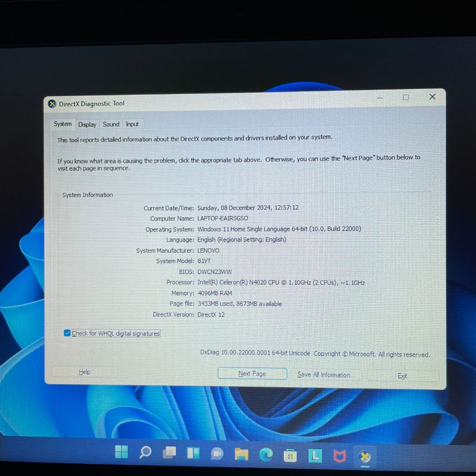Open McAfee from the taskbar
476x476 pixels.
coord(340,456)
